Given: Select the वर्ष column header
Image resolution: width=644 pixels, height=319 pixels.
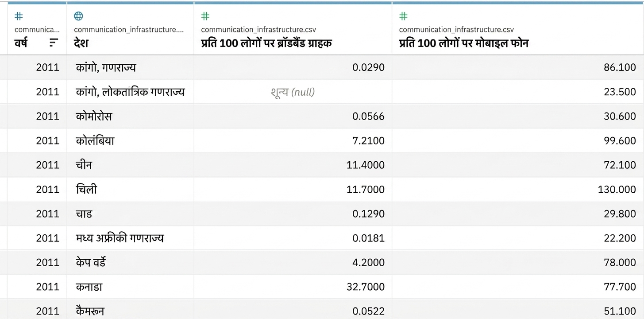Looking at the screenshot, I should [x=37, y=29].
